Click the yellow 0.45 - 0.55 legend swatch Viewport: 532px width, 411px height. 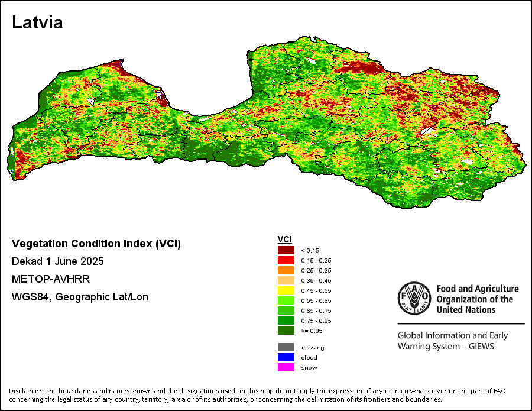click(x=286, y=290)
